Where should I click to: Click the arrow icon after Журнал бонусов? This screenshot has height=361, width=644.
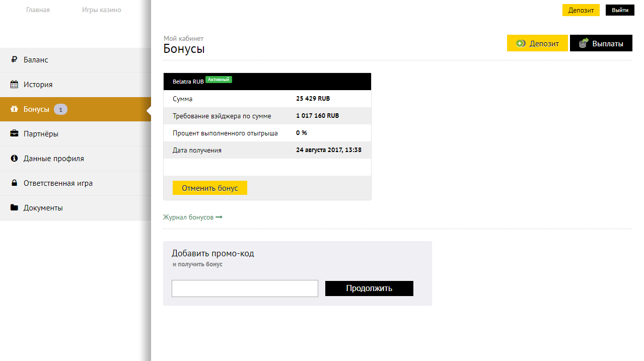(219, 218)
